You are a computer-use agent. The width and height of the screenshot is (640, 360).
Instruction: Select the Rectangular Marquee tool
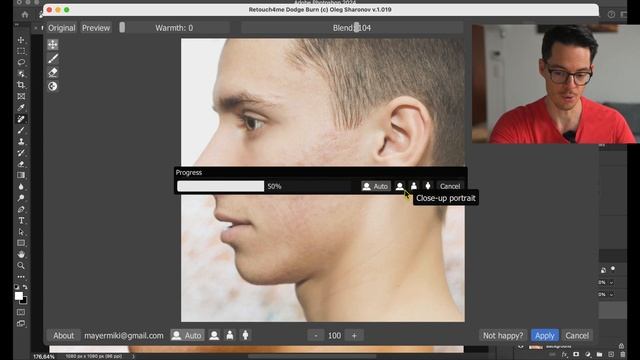[x=21, y=51]
